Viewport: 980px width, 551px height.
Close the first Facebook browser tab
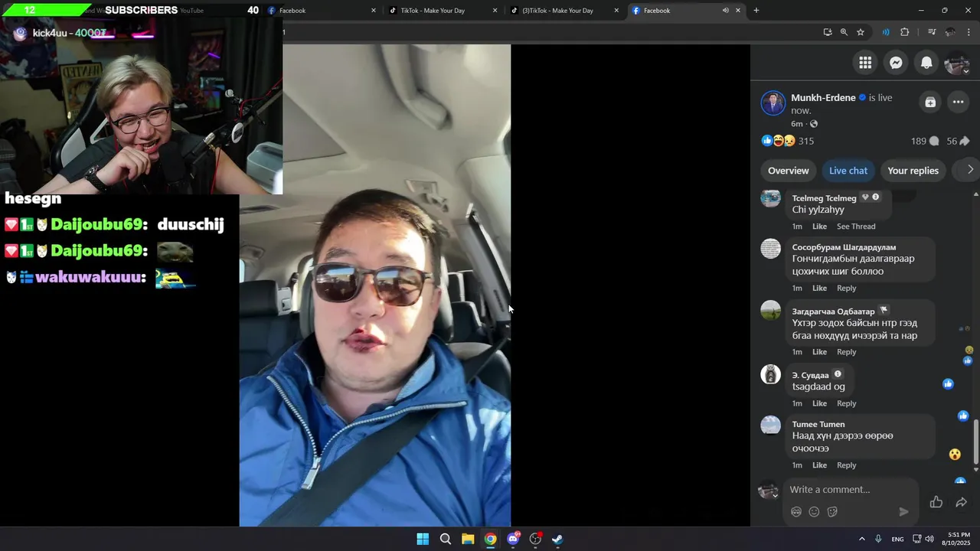point(374,11)
